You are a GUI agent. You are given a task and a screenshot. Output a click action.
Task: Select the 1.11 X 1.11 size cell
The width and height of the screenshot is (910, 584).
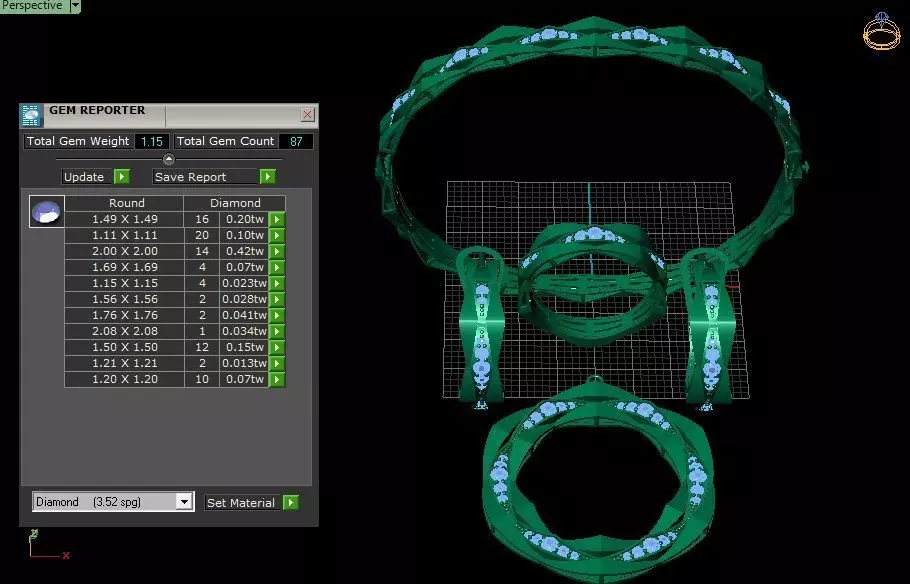pyautogui.click(x=125, y=235)
